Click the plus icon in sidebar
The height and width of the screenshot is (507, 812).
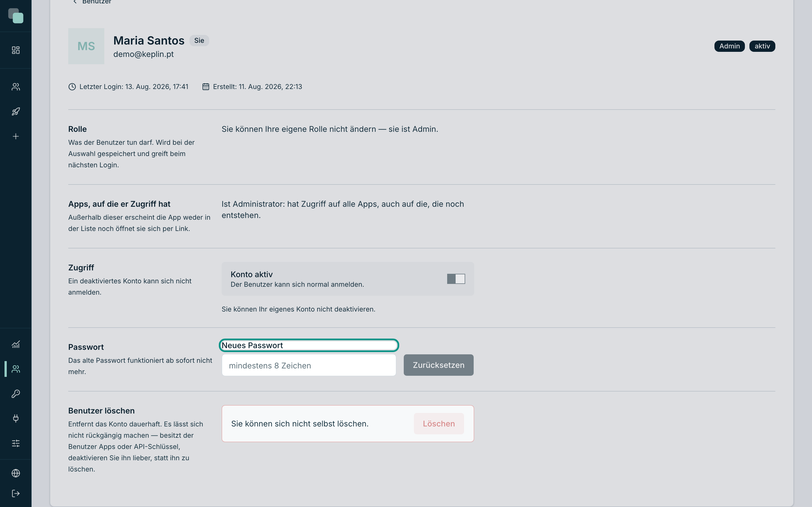[16, 137]
